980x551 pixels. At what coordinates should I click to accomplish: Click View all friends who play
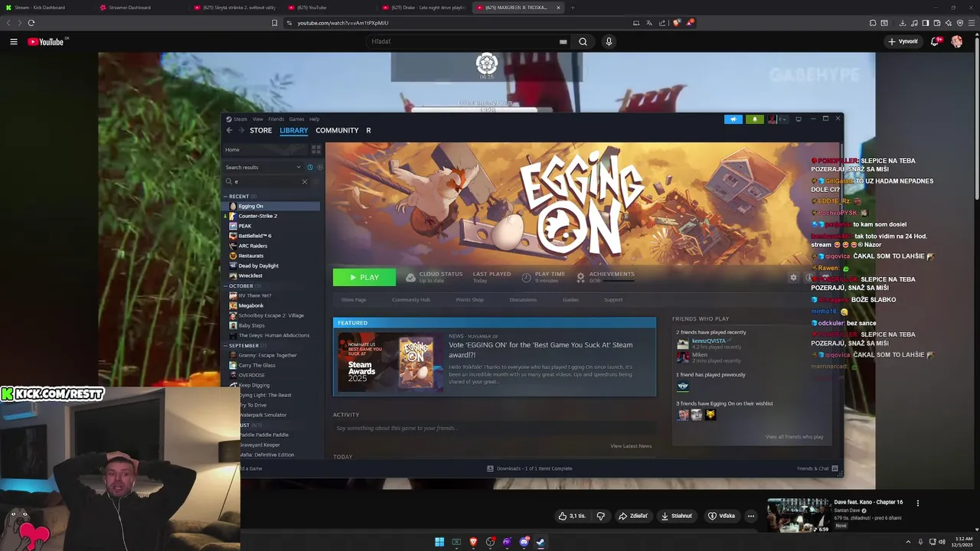[795, 437]
